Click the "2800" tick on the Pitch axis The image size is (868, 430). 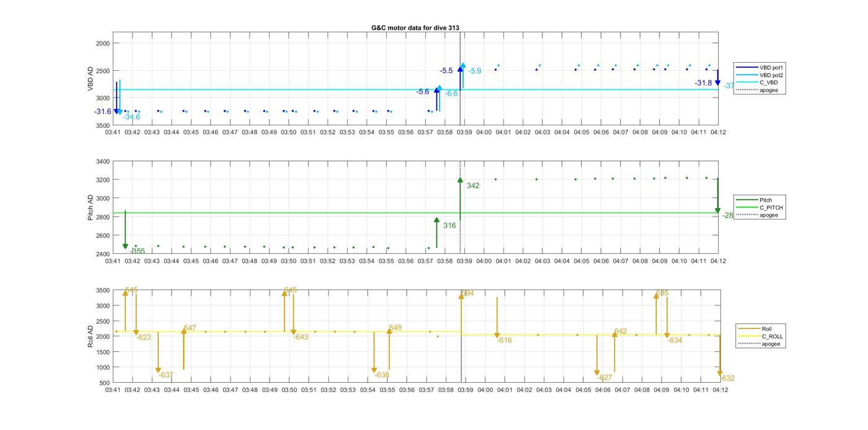pyautogui.click(x=102, y=217)
